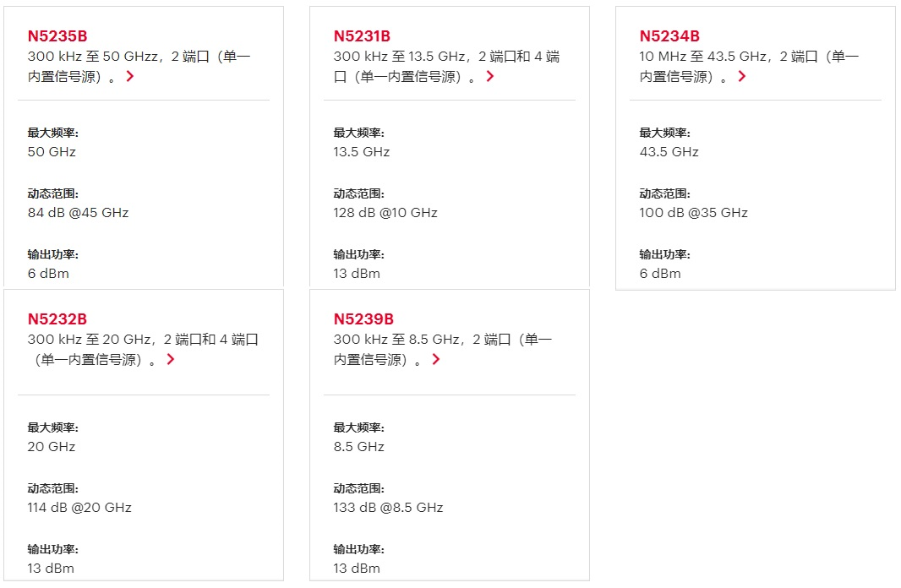
Task: Click the red arrow in N5235B card
Action: click(x=130, y=76)
